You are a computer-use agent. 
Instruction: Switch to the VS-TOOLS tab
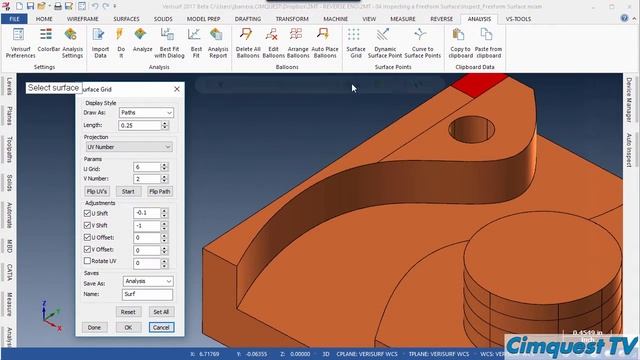pos(518,19)
